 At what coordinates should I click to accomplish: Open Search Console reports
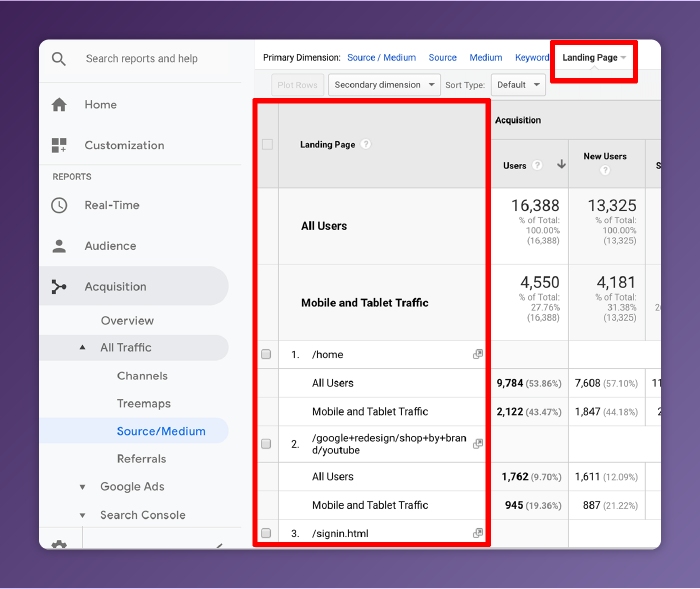click(x=143, y=515)
